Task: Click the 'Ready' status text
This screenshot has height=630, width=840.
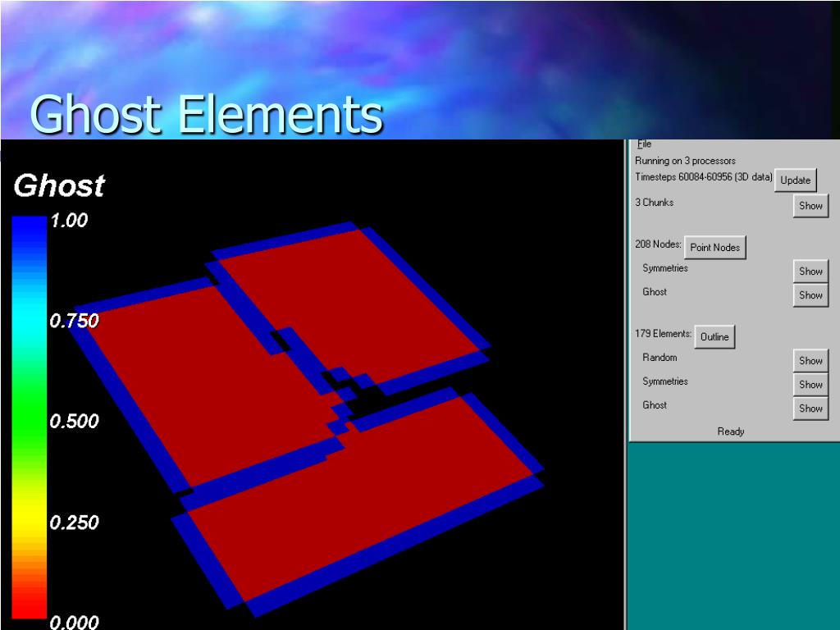Action: click(731, 431)
